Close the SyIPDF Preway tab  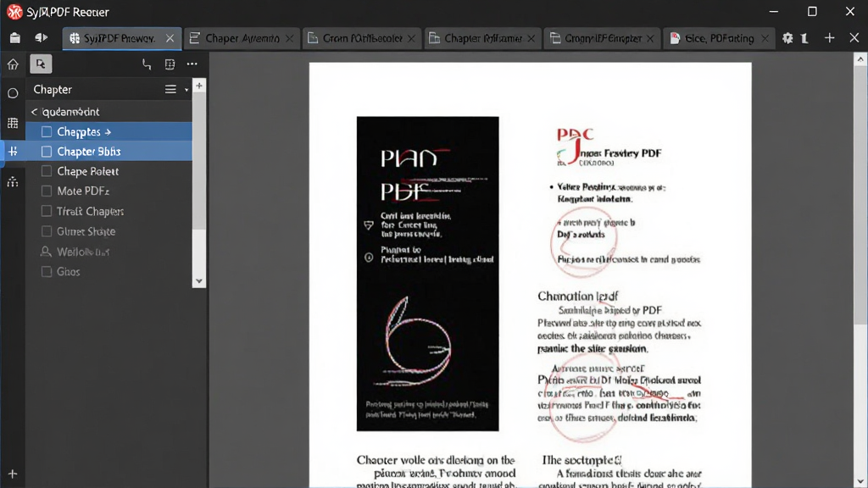click(170, 38)
